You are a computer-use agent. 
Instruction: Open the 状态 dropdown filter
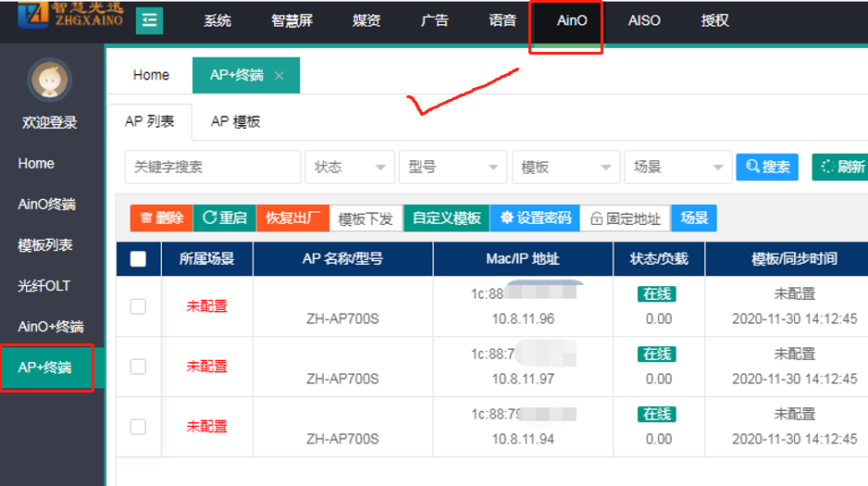tap(350, 168)
